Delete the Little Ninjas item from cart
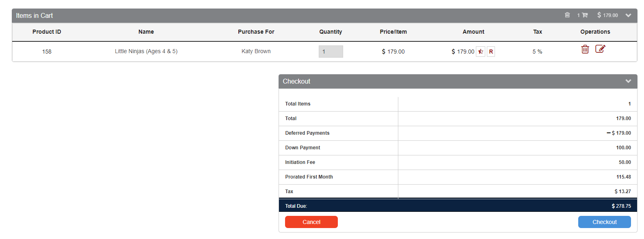The height and width of the screenshot is (239, 644). pyautogui.click(x=585, y=50)
